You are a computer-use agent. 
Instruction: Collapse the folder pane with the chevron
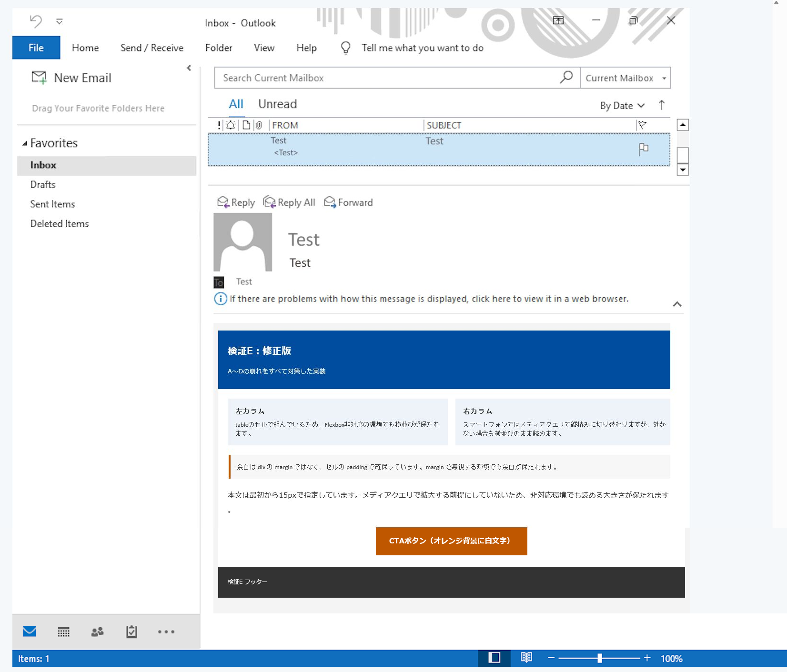[x=189, y=68]
